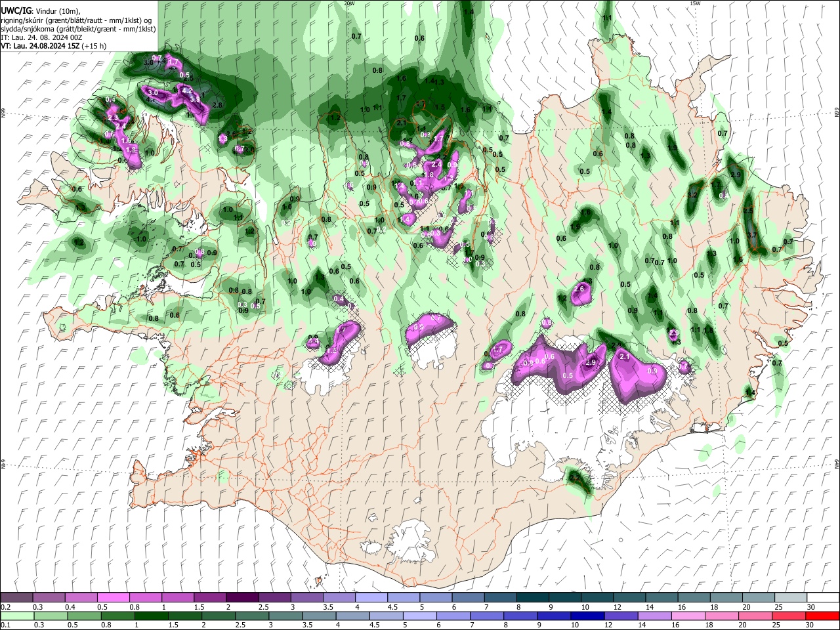Click the 'slydda/snjókoma' legend description line
This screenshot has height=630, width=840.
(x=78, y=29)
